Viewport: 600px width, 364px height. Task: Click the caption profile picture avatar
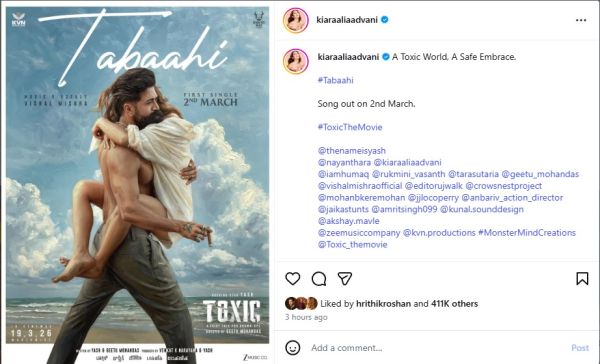(x=296, y=61)
